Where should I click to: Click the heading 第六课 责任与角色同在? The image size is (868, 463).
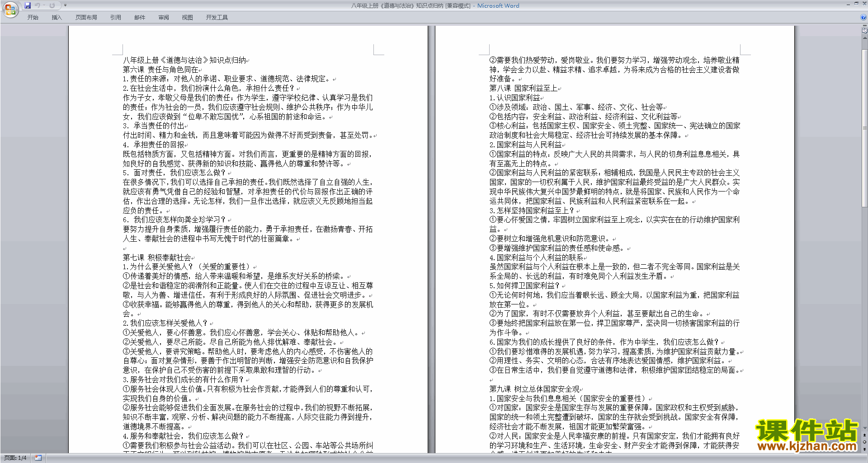coord(160,70)
